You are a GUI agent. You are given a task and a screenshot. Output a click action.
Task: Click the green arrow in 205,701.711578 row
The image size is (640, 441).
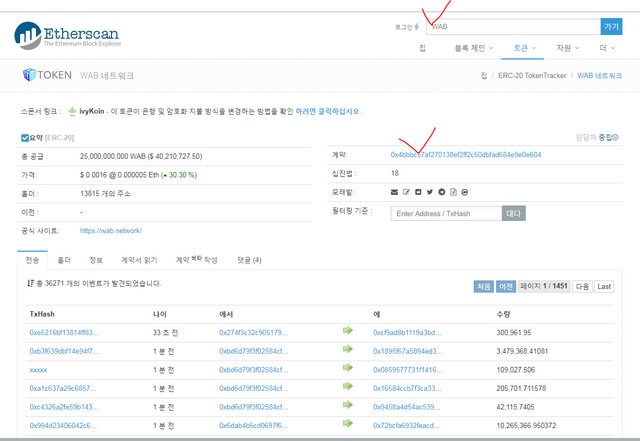point(348,386)
